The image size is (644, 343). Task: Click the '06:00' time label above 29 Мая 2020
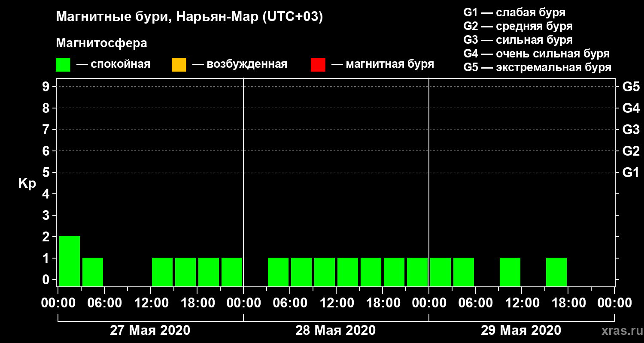point(475,303)
